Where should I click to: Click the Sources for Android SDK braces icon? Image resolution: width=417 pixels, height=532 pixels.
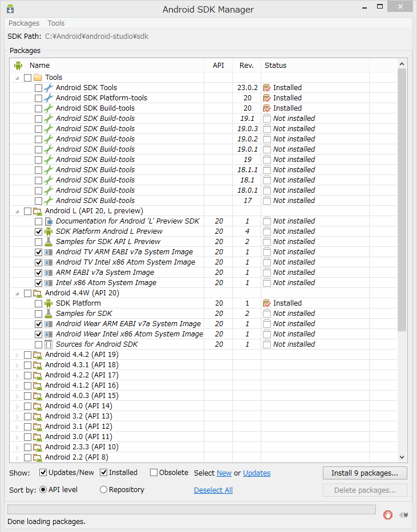point(48,345)
